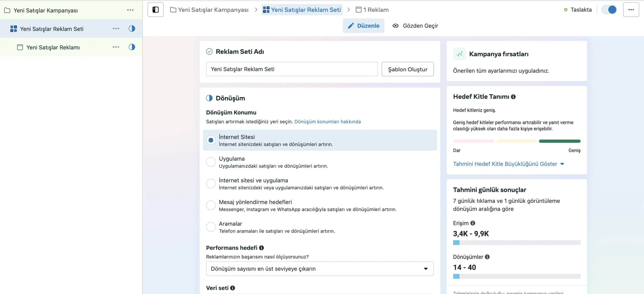This screenshot has width=644, height=294.
Task: Click the breadcrumb 1 Reklam icon
Action: click(358, 10)
